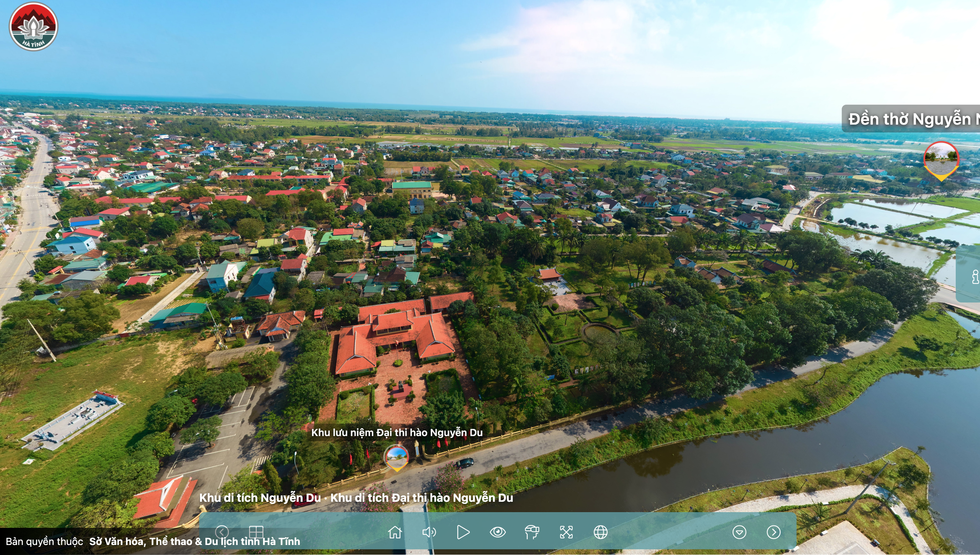Open language selector globe icon
The width and height of the screenshot is (980, 555).
tap(600, 532)
